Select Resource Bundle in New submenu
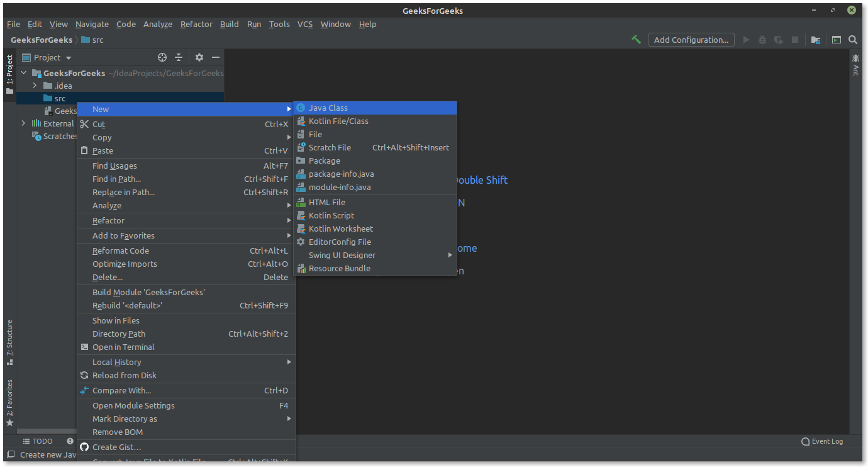This screenshot has width=868, height=467. (x=376, y=268)
